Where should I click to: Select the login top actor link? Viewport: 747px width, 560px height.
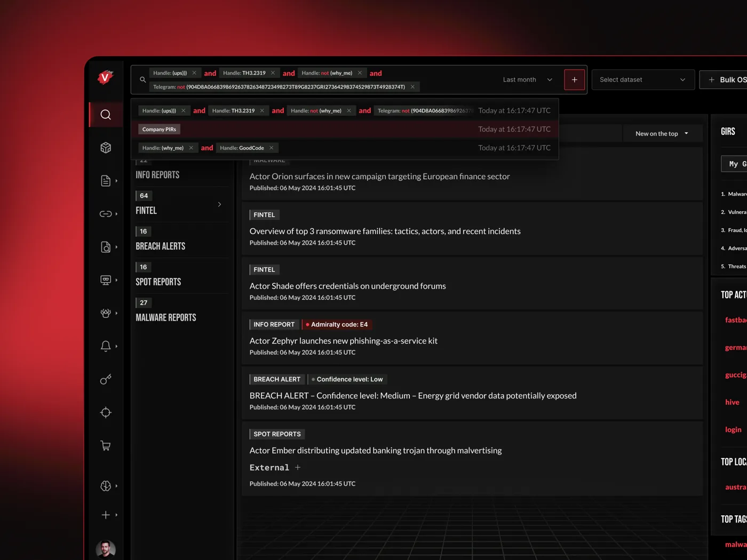pos(733,429)
